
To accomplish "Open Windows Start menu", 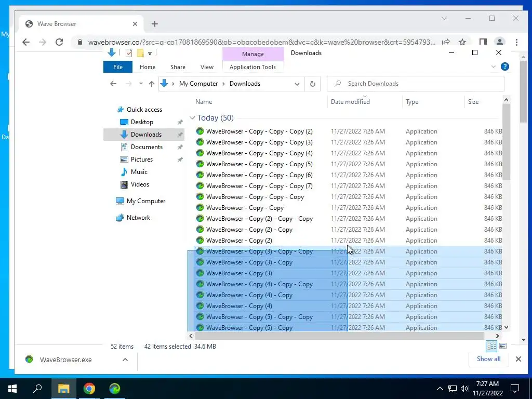I will pyautogui.click(x=12, y=389).
